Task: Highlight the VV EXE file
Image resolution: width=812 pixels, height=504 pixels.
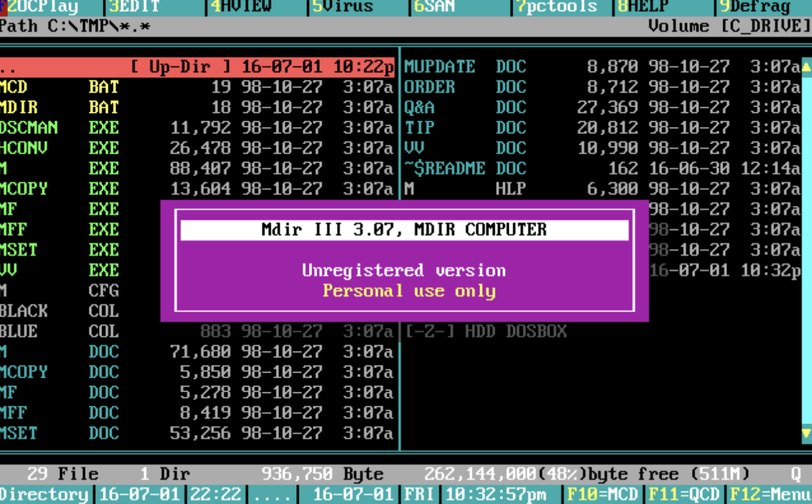Action: [80, 271]
